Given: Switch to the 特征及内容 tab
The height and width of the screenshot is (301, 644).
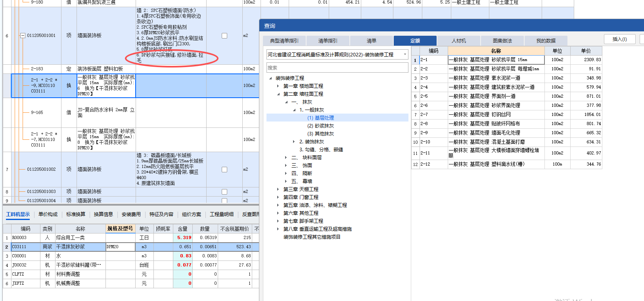Looking at the screenshot, I should [161, 214].
